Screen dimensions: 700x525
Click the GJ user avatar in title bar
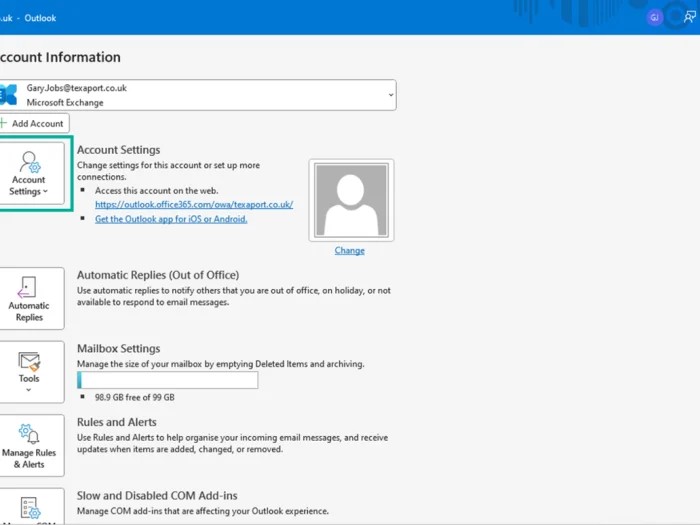pos(654,18)
